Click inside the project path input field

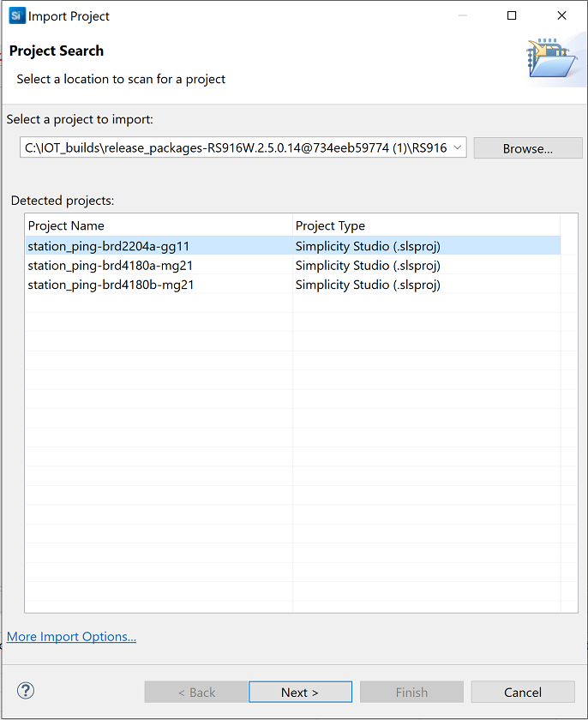(x=231, y=147)
